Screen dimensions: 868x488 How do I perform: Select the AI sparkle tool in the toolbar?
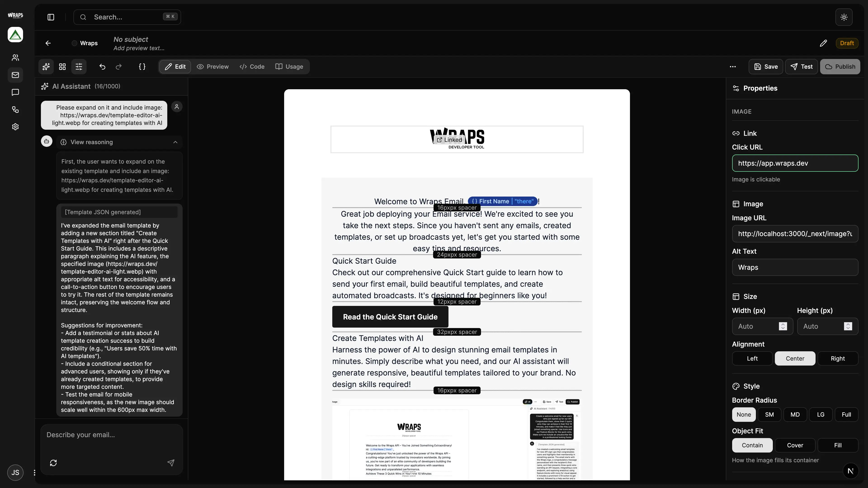pos(46,66)
